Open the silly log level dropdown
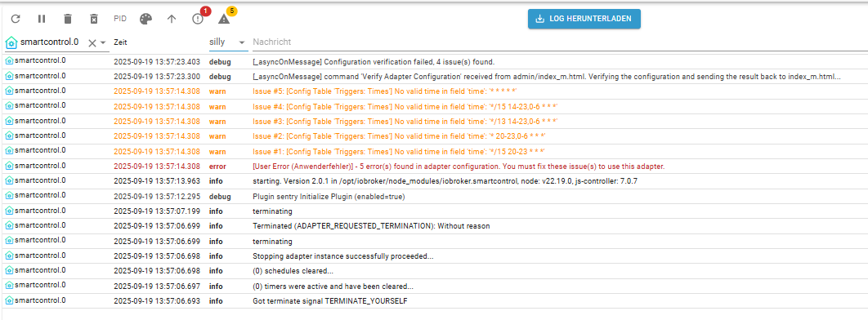Viewport: 868px width, 320px height. 228,42
